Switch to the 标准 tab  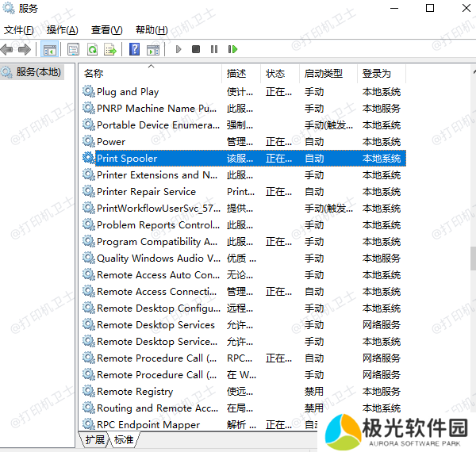click(x=124, y=439)
